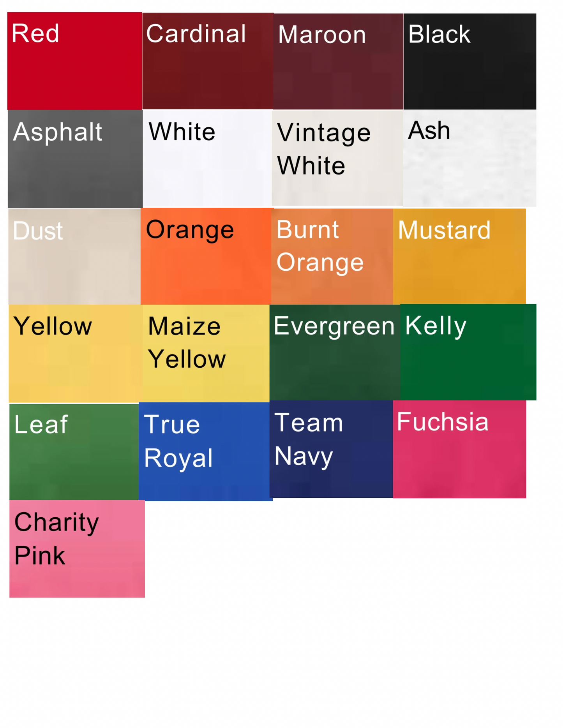The image size is (563, 728).
Task: Pick the Ash color swatch
Action: click(x=470, y=158)
